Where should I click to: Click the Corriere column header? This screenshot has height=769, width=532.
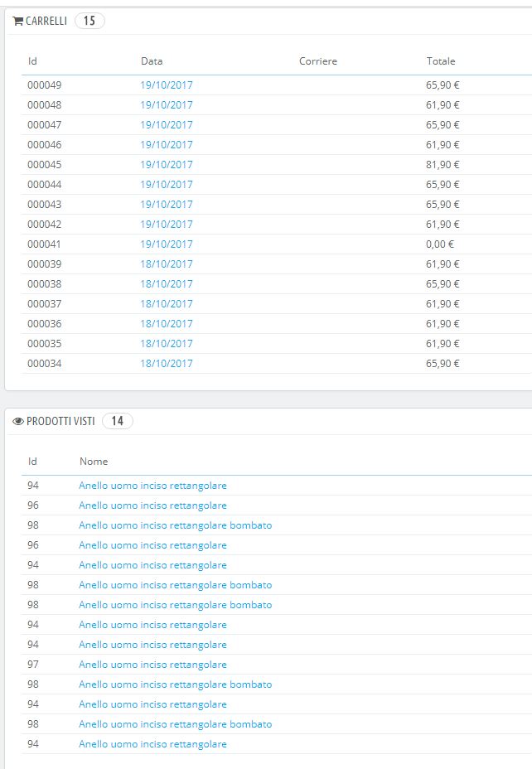click(318, 61)
